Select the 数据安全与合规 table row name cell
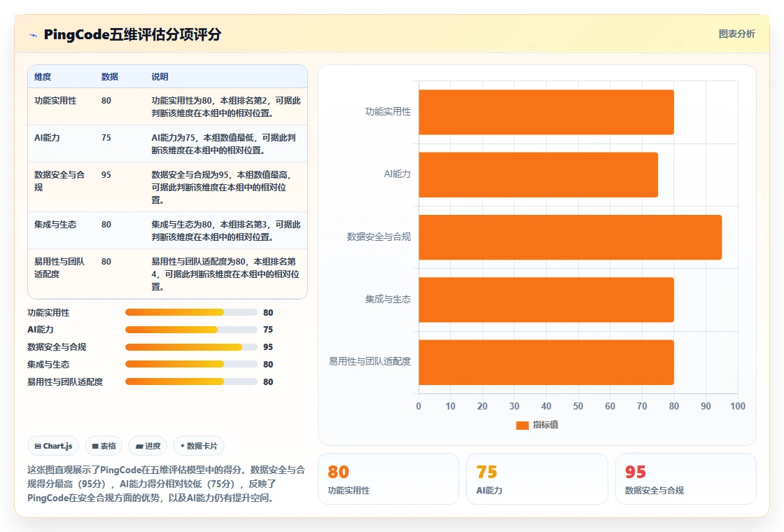Image resolution: width=784 pixels, height=532 pixels. click(x=59, y=181)
